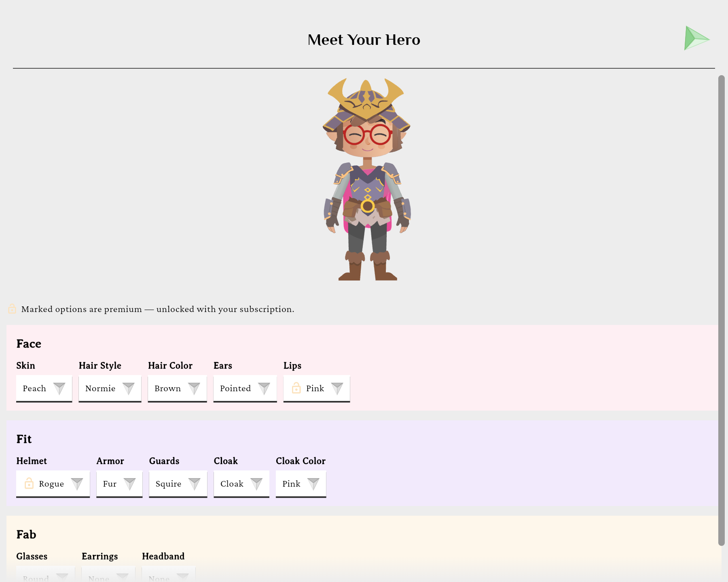Open the Armor dropdown showing Fur
The height and width of the screenshot is (582, 728).
point(119,484)
